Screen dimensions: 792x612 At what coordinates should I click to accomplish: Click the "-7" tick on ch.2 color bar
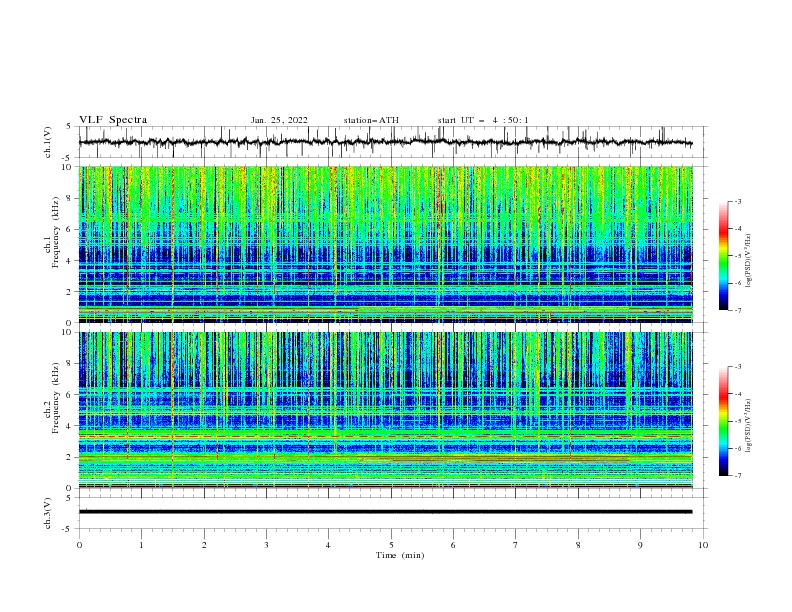pos(738,476)
